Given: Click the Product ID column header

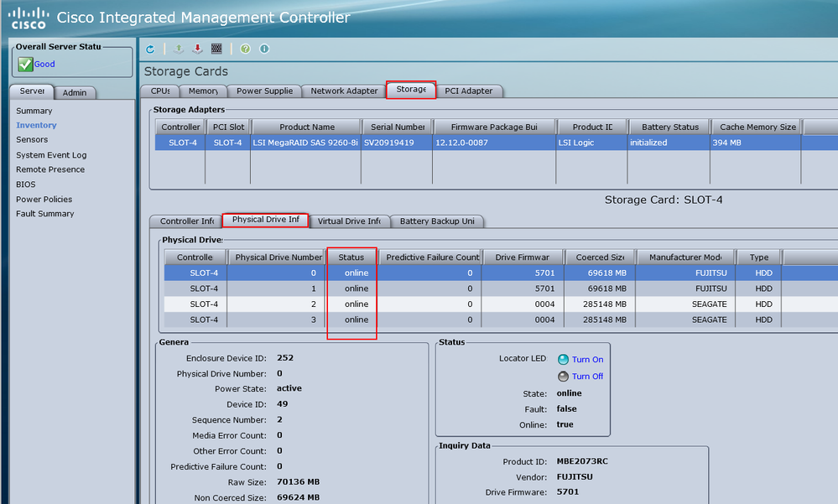Looking at the screenshot, I should coord(592,127).
